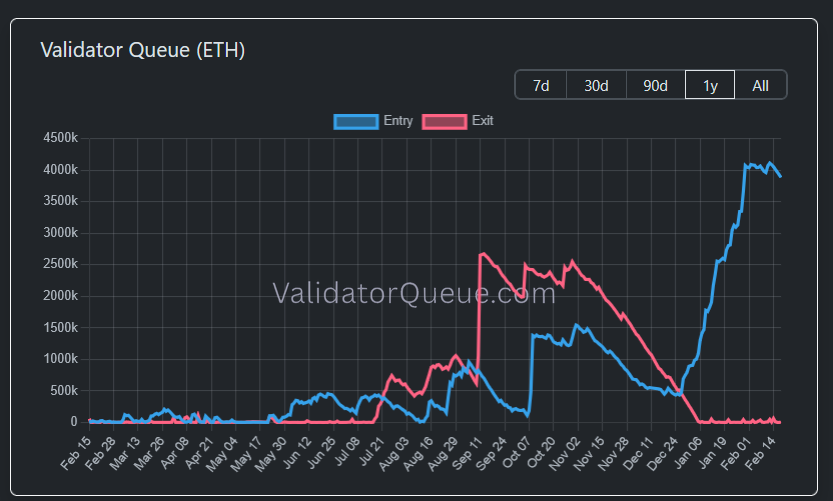Click the Feb 15 x-axis date label

coord(76,452)
